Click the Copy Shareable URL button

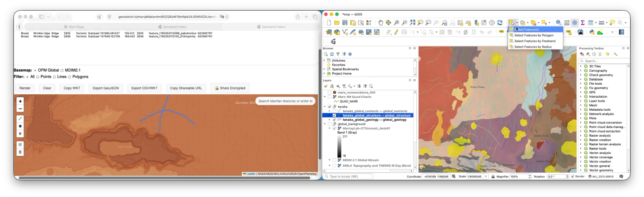click(186, 88)
